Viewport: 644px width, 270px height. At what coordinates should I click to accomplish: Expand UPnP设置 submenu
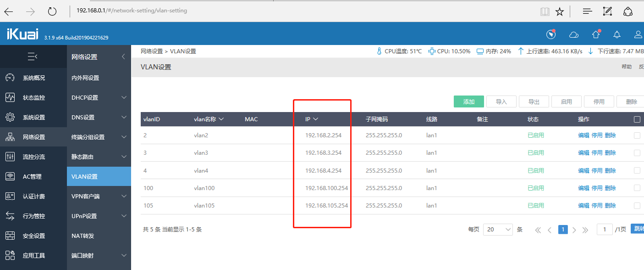[x=124, y=216]
